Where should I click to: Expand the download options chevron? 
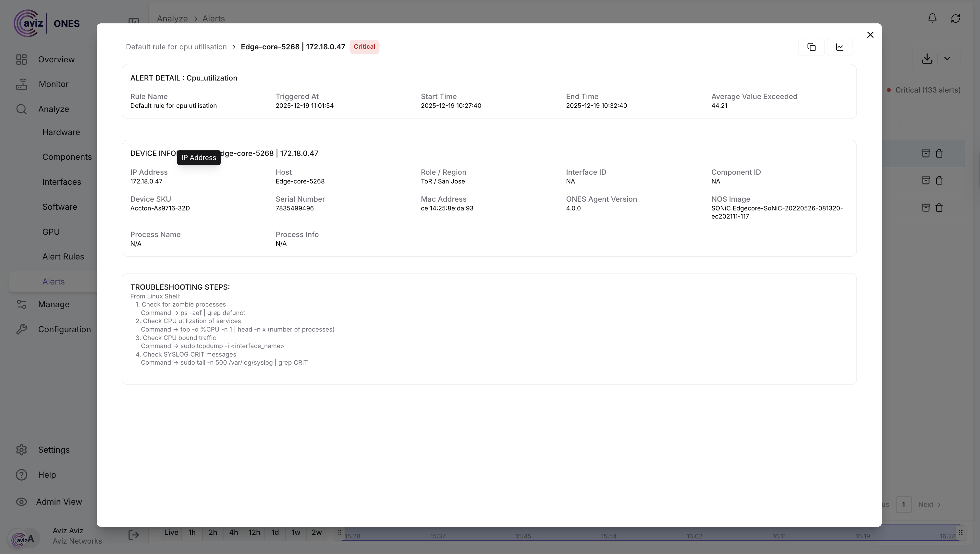(x=947, y=59)
